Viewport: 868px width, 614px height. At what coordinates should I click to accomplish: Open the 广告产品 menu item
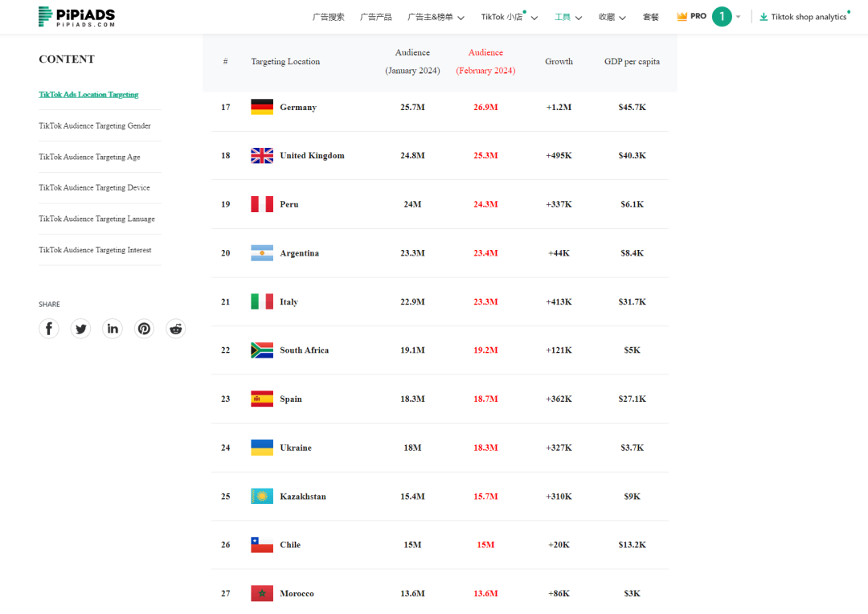pyautogui.click(x=376, y=17)
